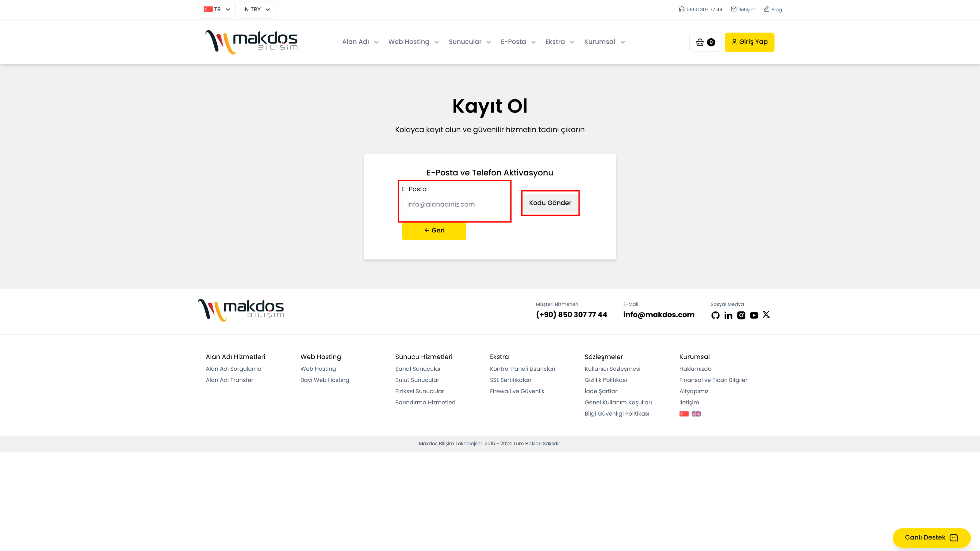The width and height of the screenshot is (980, 551).
Task: Open Firewall ve Güvenlik link
Action: coord(517,391)
